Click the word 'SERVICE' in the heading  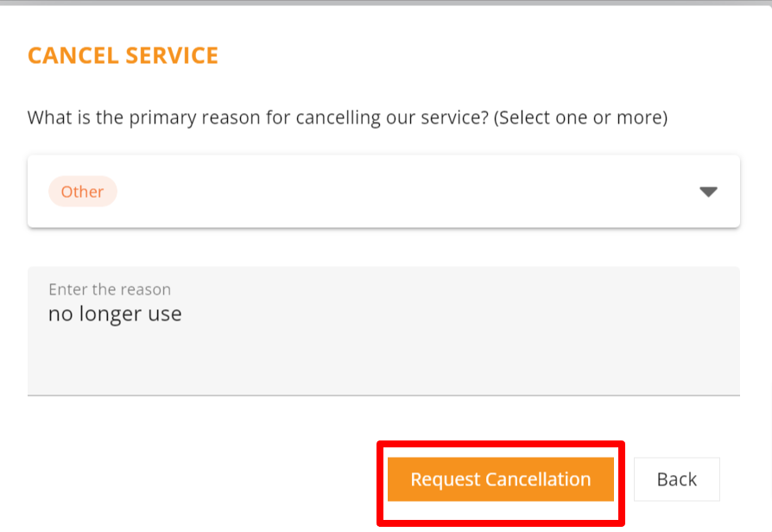[x=172, y=56]
